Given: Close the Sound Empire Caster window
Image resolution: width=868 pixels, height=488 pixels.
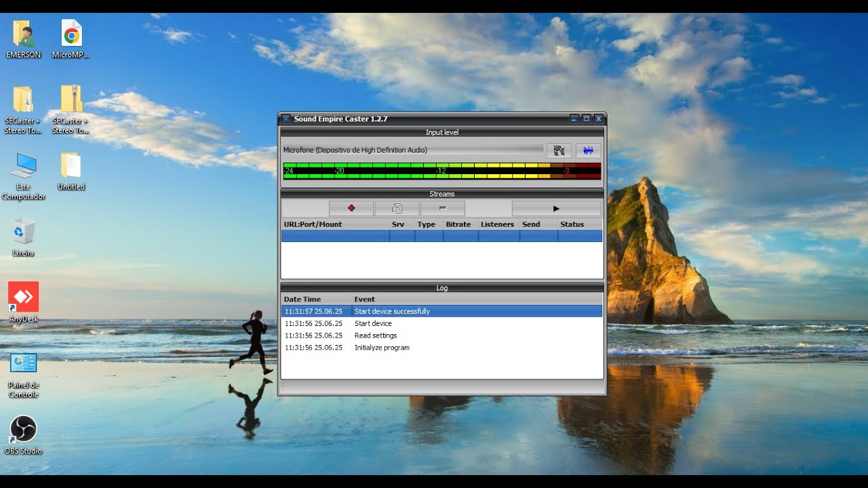Looking at the screenshot, I should 598,119.
